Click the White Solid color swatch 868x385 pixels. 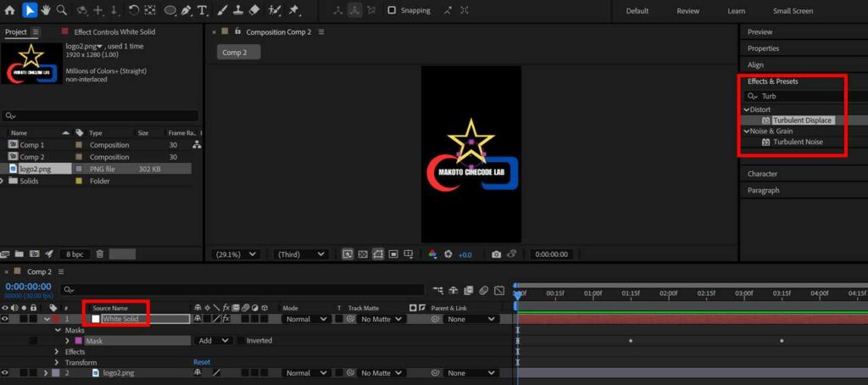tap(95, 319)
